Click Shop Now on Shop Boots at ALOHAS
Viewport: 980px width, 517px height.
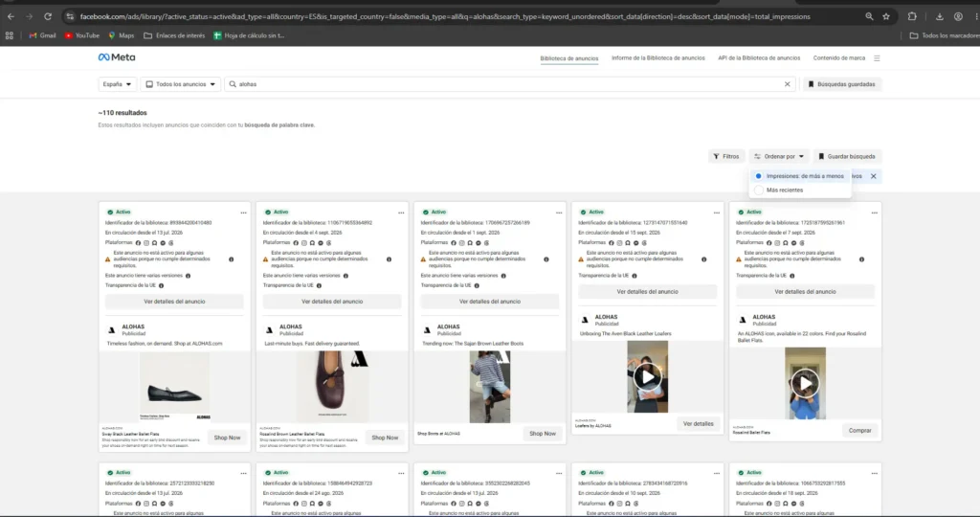pyautogui.click(x=542, y=434)
